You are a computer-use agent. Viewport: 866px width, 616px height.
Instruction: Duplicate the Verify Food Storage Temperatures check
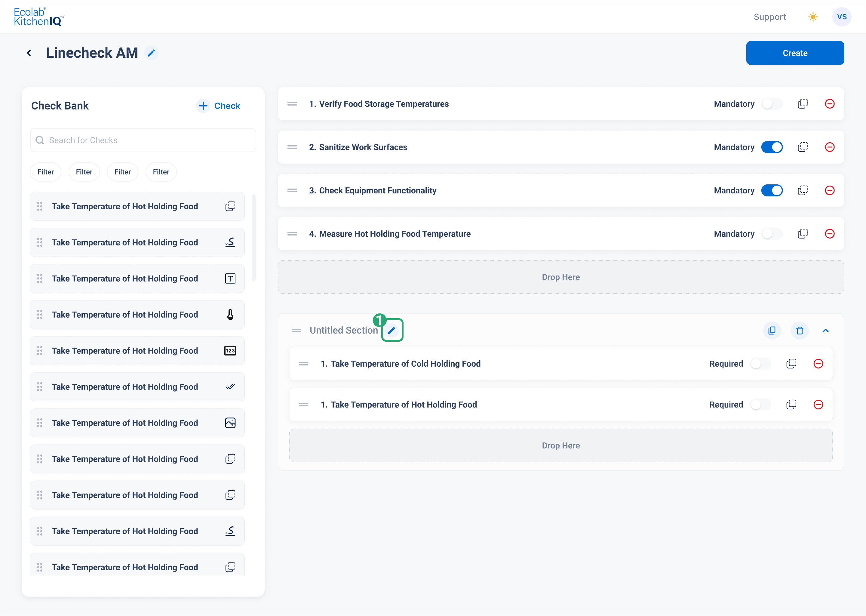coord(803,104)
